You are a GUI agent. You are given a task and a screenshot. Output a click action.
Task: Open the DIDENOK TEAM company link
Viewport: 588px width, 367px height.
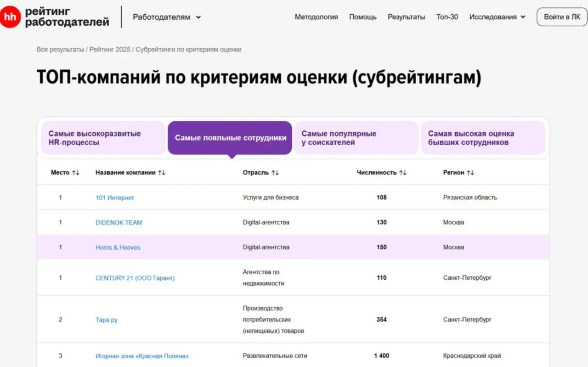pyautogui.click(x=119, y=222)
